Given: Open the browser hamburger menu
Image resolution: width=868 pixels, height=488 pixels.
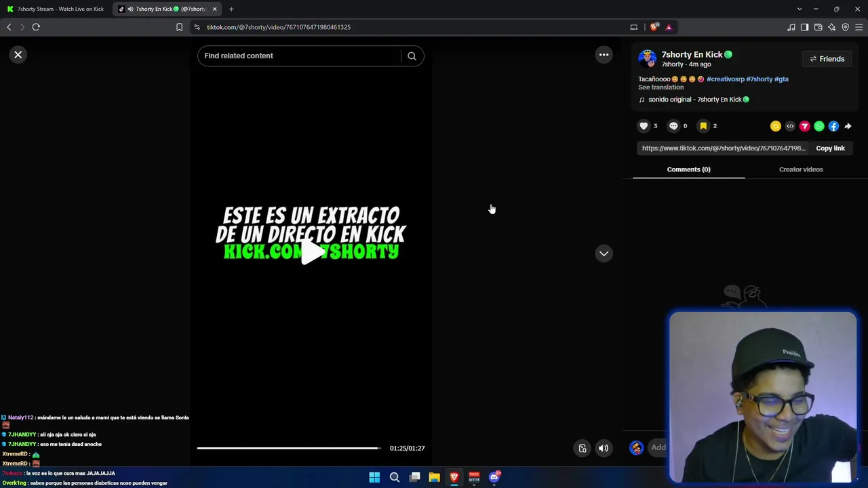Looking at the screenshot, I should tap(859, 27).
